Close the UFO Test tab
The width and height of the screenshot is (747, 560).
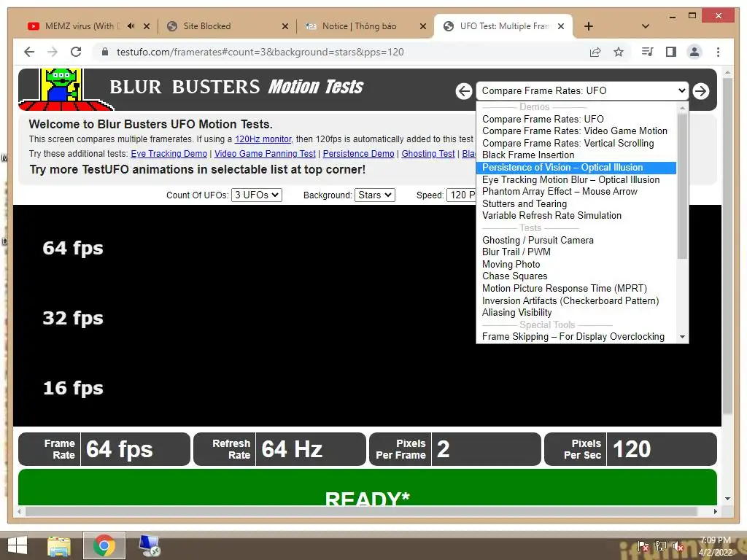click(x=561, y=26)
